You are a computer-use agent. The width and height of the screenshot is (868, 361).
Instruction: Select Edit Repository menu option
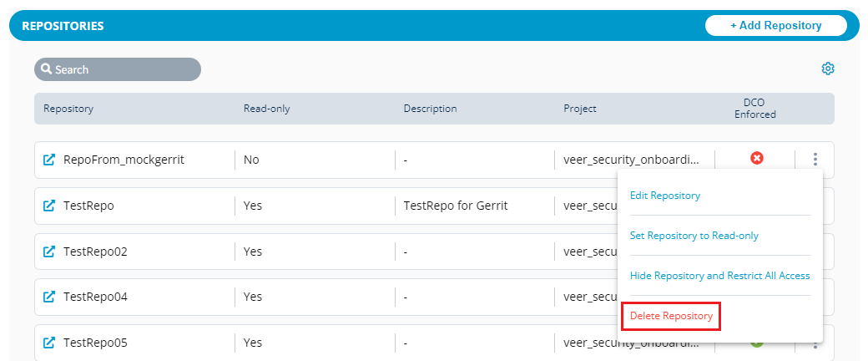[x=664, y=196]
